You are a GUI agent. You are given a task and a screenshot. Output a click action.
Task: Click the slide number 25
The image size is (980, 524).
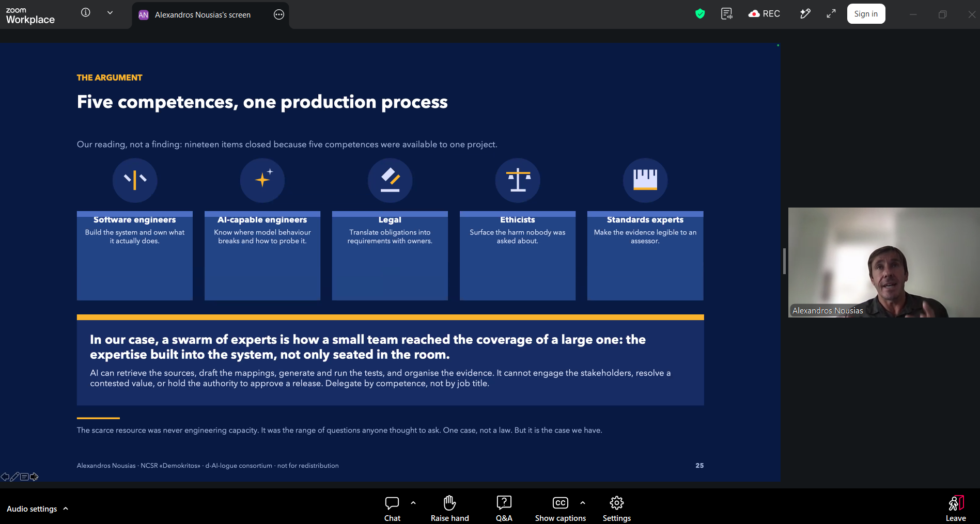tap(699, 466)
